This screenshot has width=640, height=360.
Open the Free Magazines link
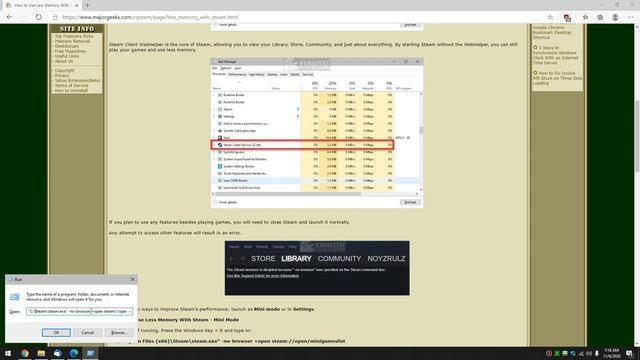[x=70, y=51]
